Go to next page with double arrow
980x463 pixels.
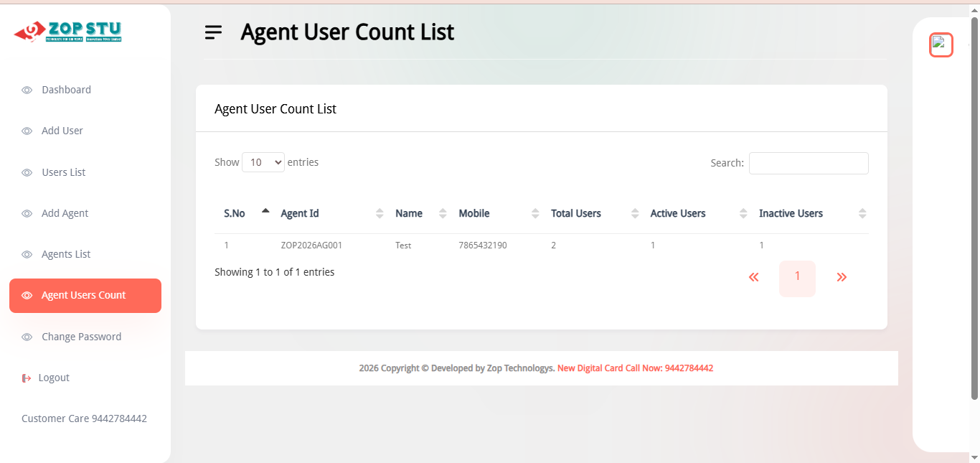(842, 278)
